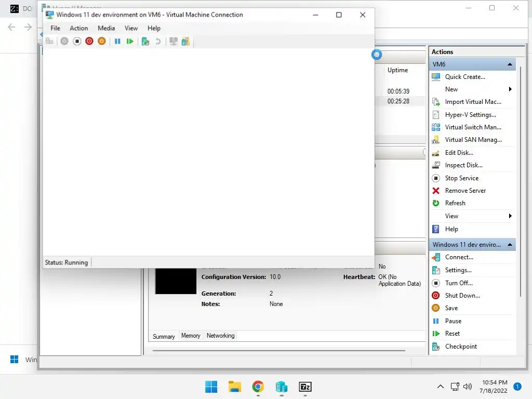Collapse the VM6 actions section

click(510, 64)
